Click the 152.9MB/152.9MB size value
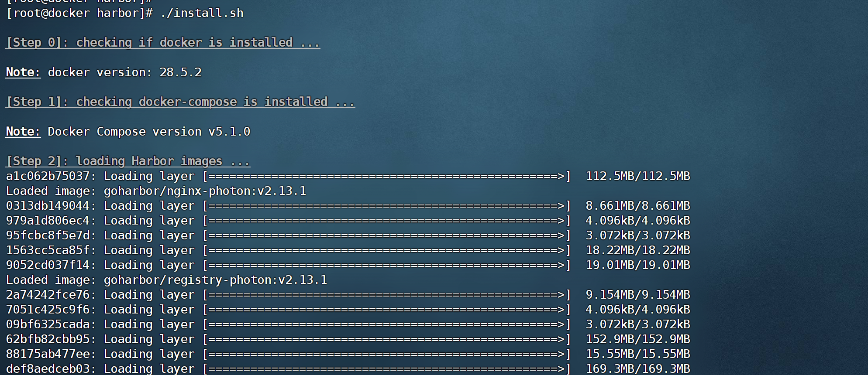The width and height of the screenshot is (868, 375). pos(638,339)
